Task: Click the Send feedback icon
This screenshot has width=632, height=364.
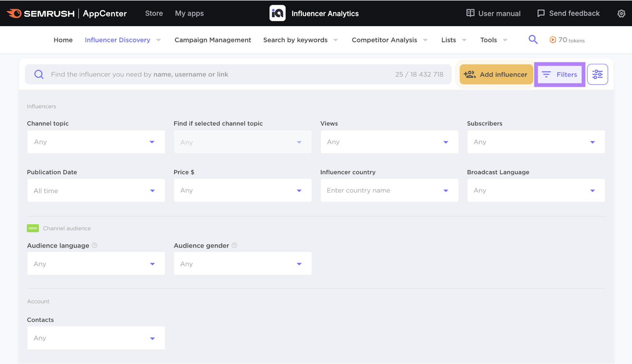Action: (x=540, y=13)
